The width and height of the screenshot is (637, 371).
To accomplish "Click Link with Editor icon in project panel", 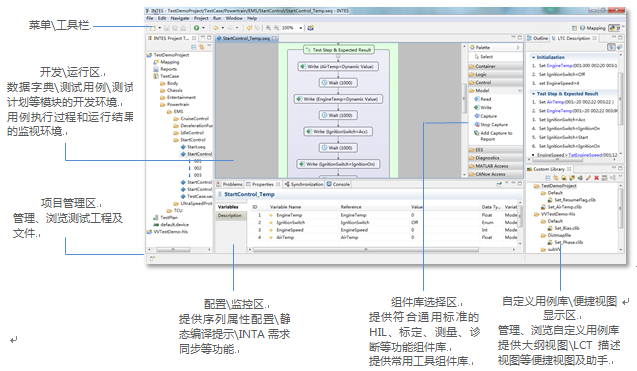I will (201, 47).
